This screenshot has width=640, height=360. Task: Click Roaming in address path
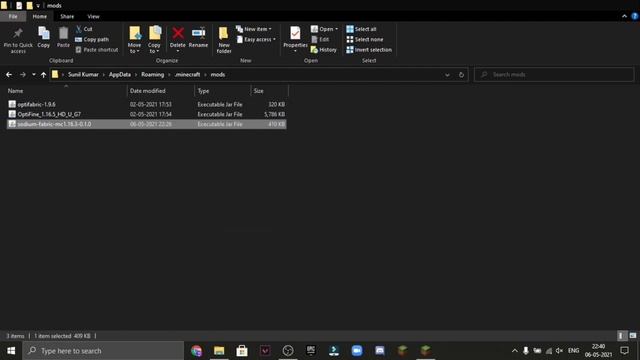[x=152, y=75]
